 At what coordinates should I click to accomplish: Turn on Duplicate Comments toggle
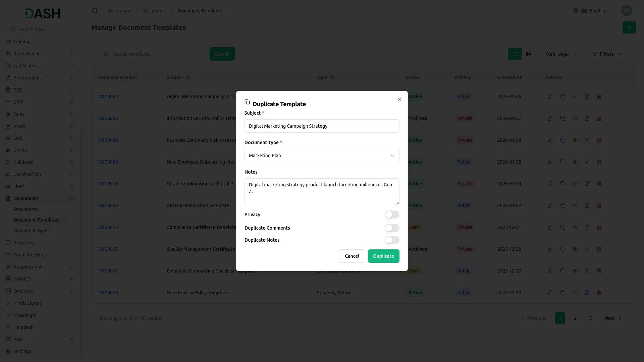pyautogui.click(x=392, y=228)
